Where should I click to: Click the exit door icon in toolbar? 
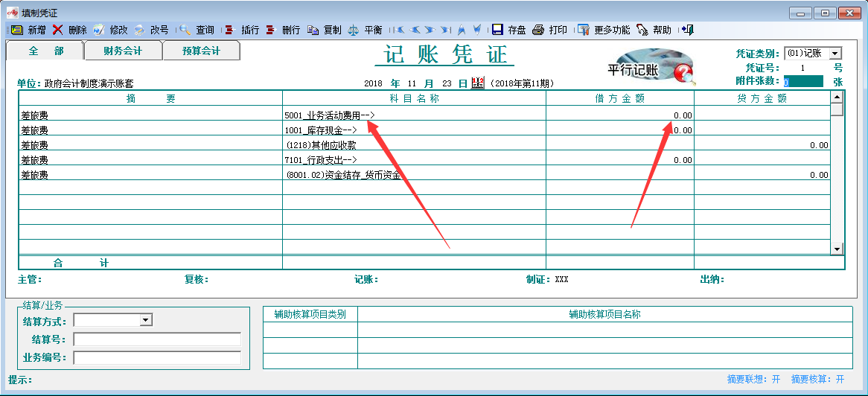click(x=687, y=30)
